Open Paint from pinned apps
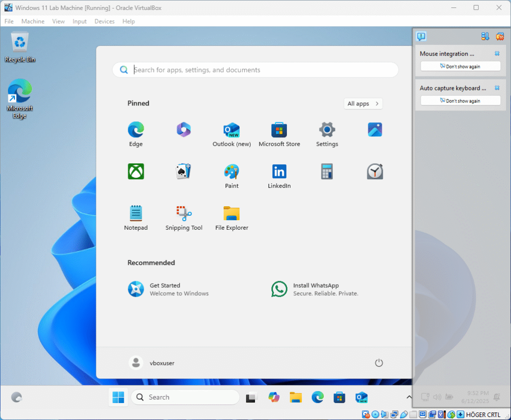Image resolution: width=511 pixels, height=420 pixels. (232, 176)
